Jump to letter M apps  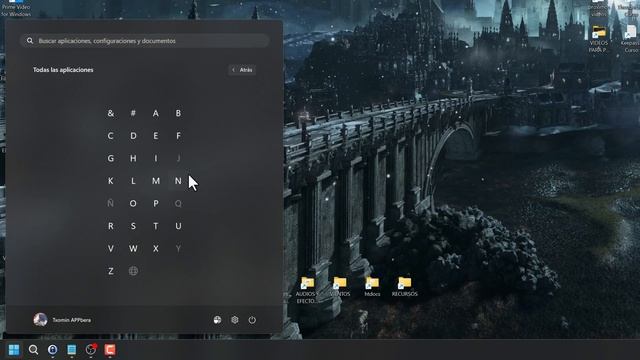coord(156,180)
